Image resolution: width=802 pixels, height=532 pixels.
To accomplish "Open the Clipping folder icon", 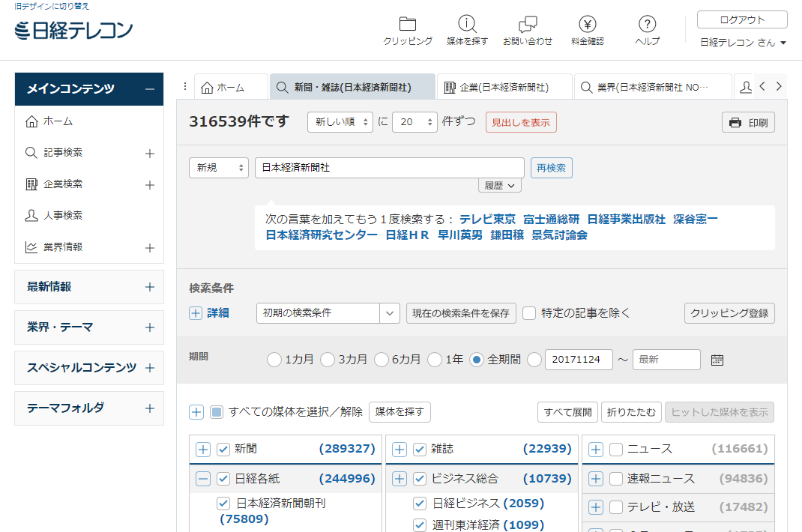I will (408, 24).
